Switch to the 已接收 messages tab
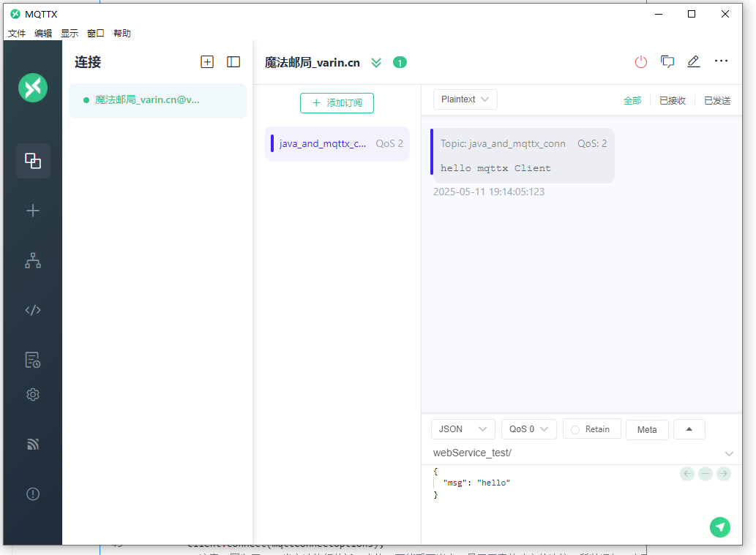 (672, 100)
